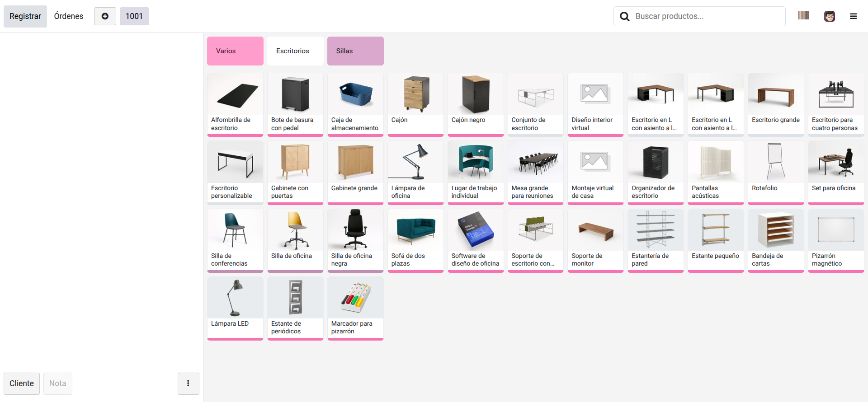Open the Órdenes tab
This screenshot has width=868, height=402.
click(69, 16)
